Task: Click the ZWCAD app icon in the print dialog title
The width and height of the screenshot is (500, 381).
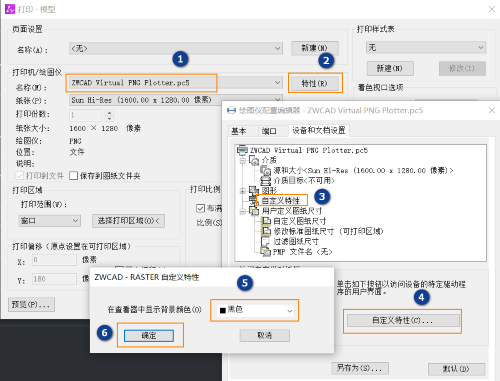Action: coord(10,9)
